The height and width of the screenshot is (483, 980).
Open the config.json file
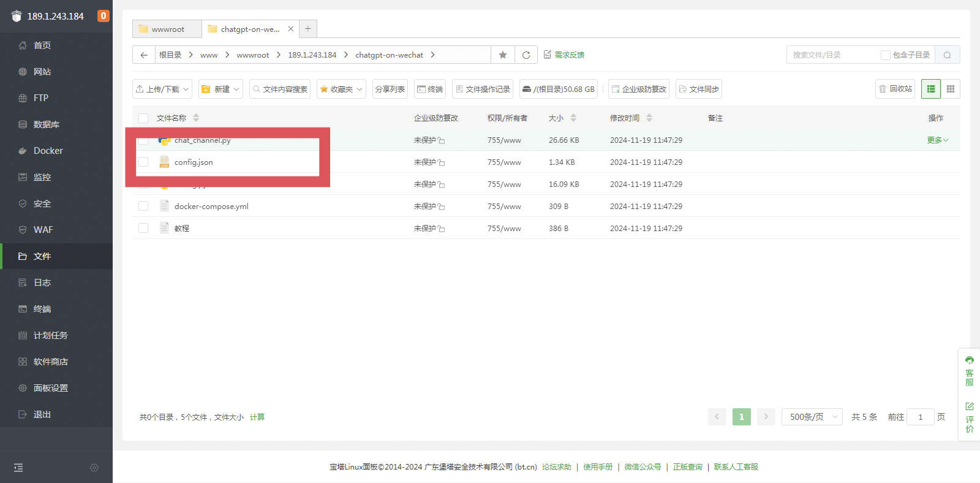pos(194,162)
